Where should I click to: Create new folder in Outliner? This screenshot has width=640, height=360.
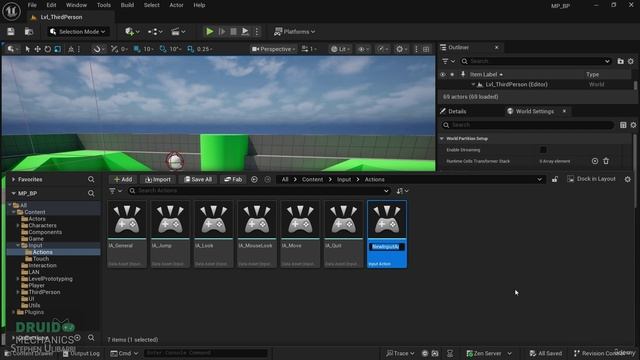click(x=620, y=61)
